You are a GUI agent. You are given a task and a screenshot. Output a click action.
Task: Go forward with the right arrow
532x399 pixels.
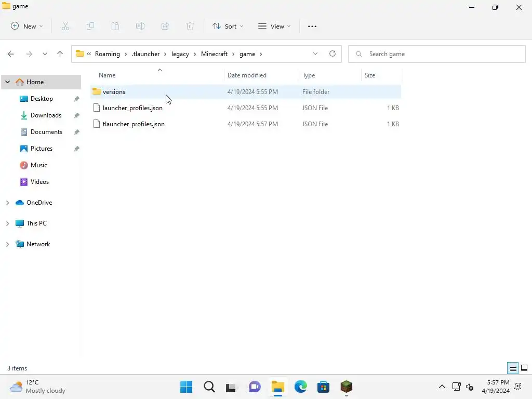pyautogui.click(x=29, y=54)
